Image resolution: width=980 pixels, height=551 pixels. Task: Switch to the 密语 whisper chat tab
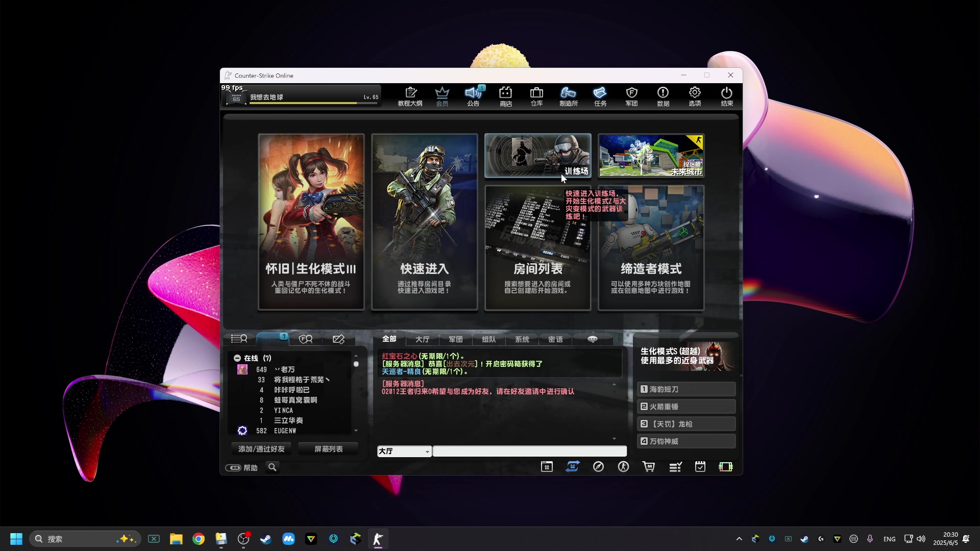pyautogui.click(x=555, y=339)
